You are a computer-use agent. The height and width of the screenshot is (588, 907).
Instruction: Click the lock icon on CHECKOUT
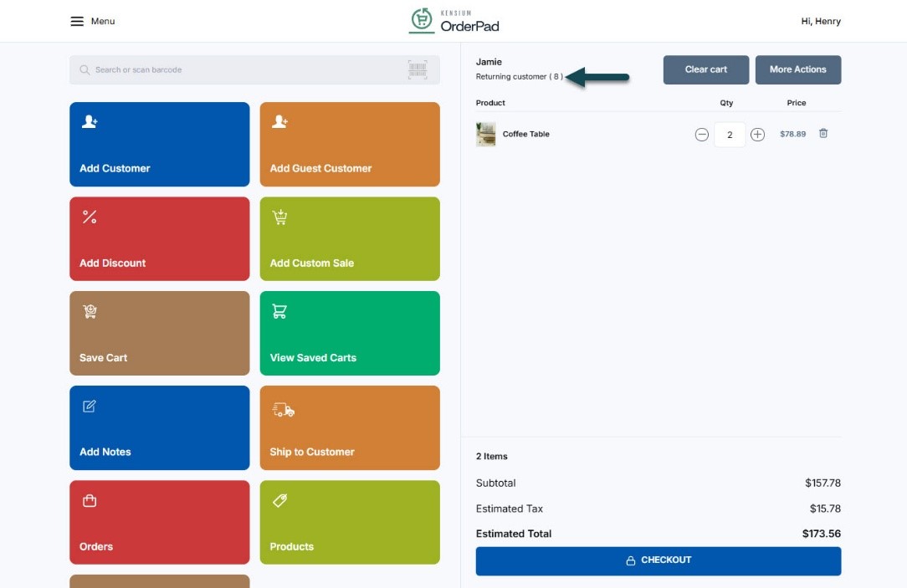631,561
